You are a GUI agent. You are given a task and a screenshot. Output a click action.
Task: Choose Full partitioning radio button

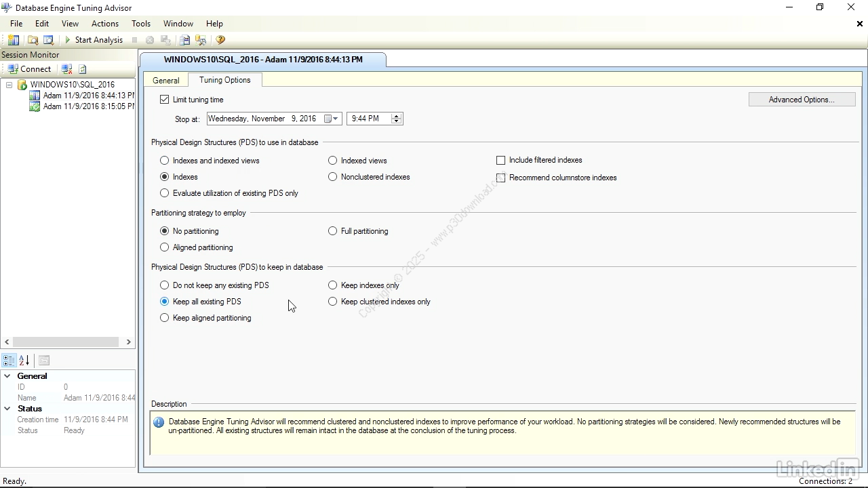coord(332,231)
